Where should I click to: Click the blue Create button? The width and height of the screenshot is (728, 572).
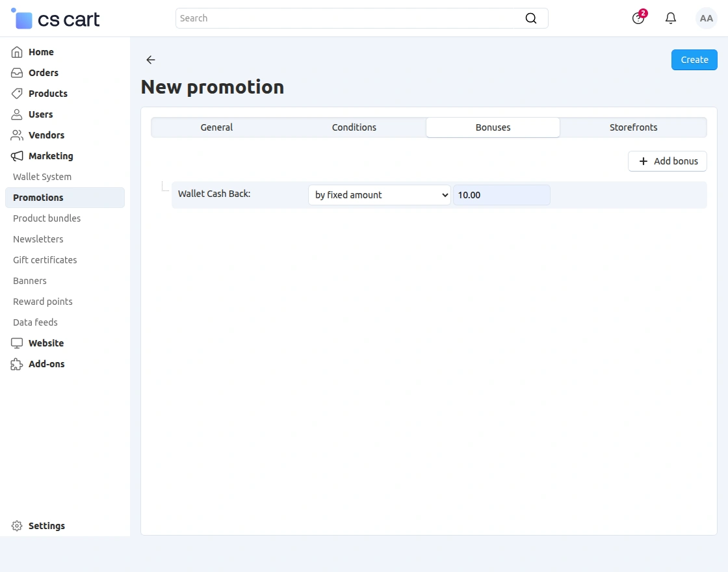pos(694,60)
